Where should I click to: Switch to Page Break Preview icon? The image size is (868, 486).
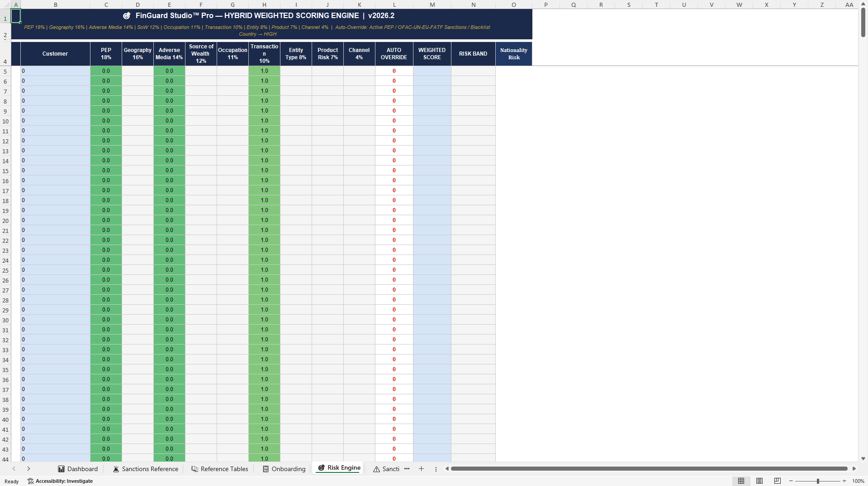coord(778,481)
